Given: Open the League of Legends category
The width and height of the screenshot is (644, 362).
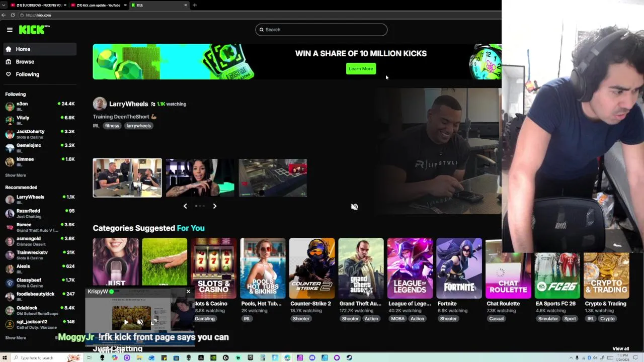Looking at the screenshot, I should coord(410,268).
